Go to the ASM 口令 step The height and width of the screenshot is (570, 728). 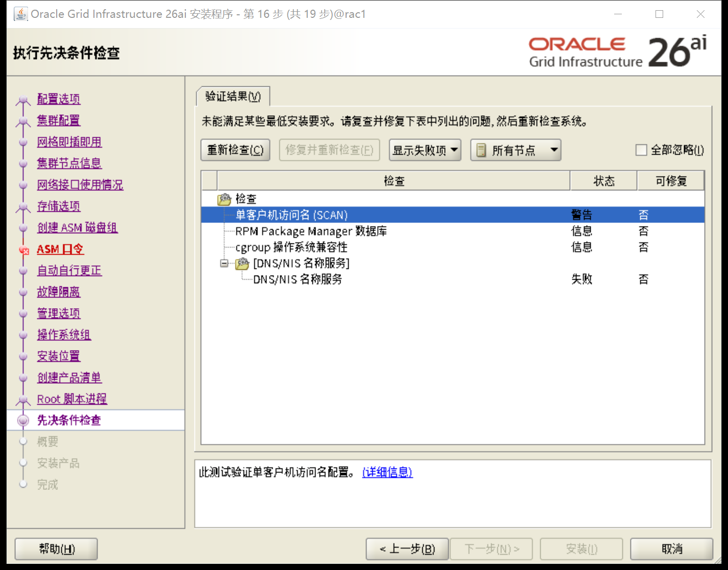click(60, 249)
